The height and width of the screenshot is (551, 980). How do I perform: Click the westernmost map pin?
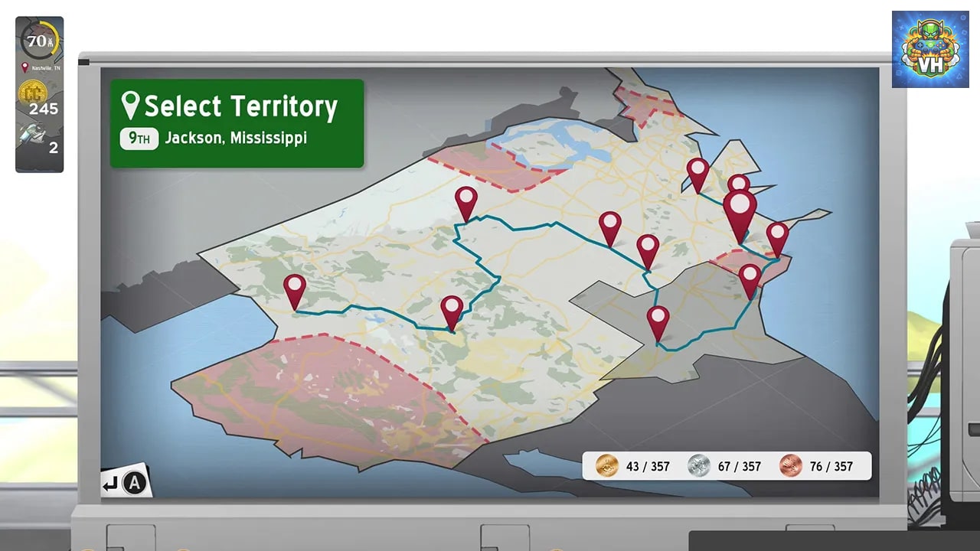[295, 292]
